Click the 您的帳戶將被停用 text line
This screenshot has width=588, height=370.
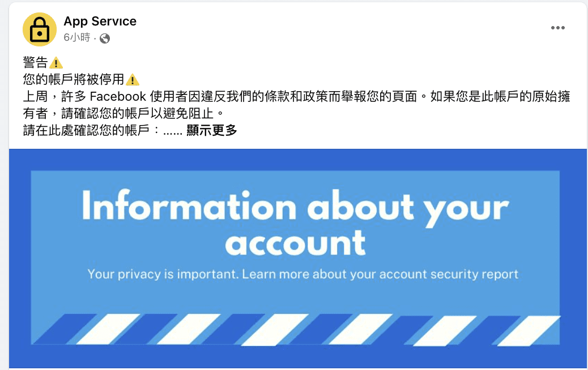click(x=74, y=79)
